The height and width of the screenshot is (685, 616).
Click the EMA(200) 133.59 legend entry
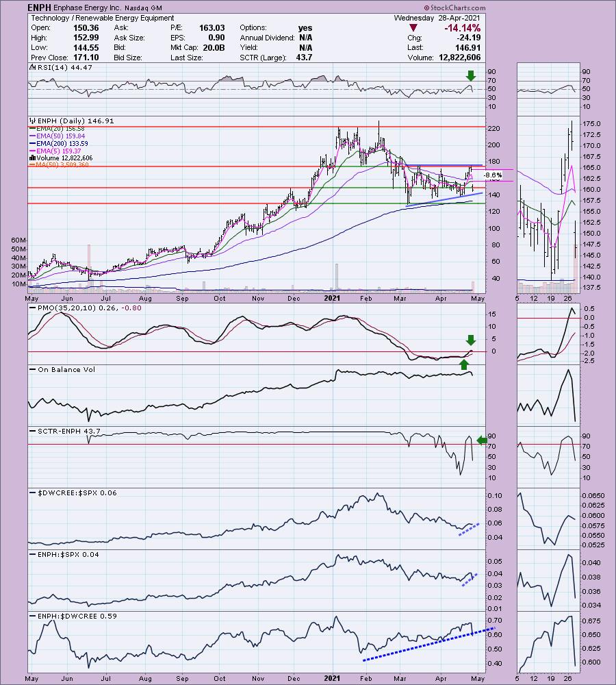(62, 144)
